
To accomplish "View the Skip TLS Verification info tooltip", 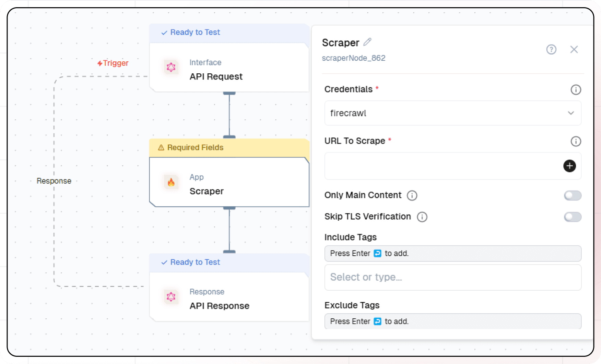I will click(x=422, y=217).
